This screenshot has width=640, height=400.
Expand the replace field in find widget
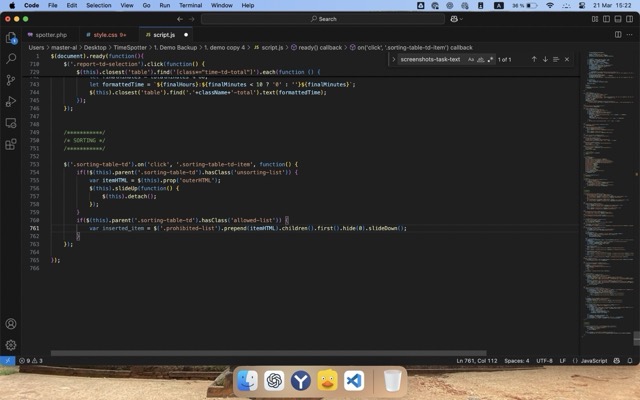(395, 60)
